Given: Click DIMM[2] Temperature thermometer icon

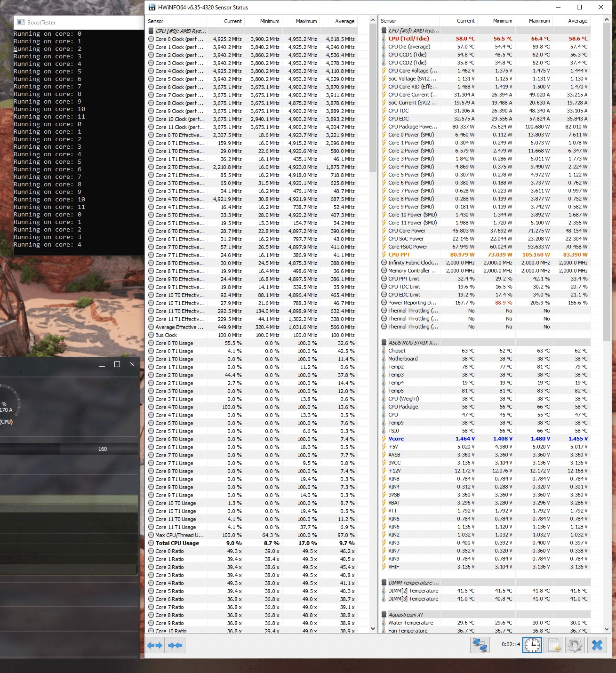Looking at the screenshot, I should click(x=384, y=591).
